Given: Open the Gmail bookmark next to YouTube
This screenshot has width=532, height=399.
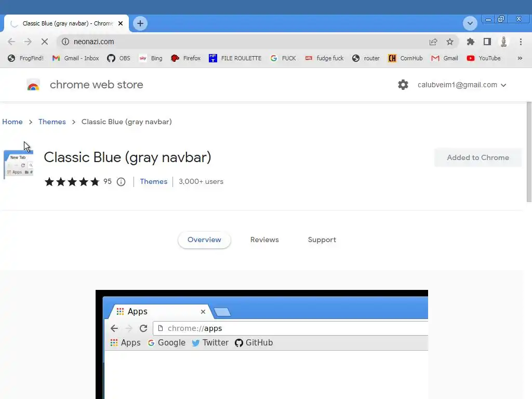Looking at the screenshot, I should 445,58.
